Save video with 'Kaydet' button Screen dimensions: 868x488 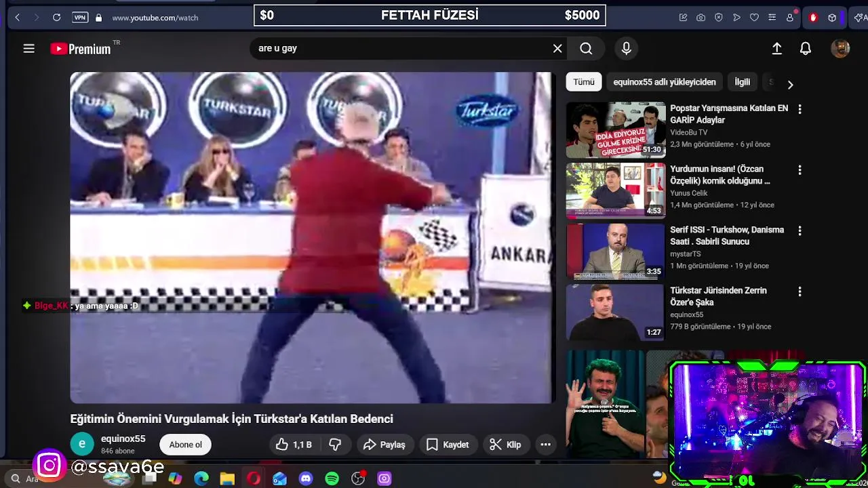pyautogui.click(x=448, y=445)
